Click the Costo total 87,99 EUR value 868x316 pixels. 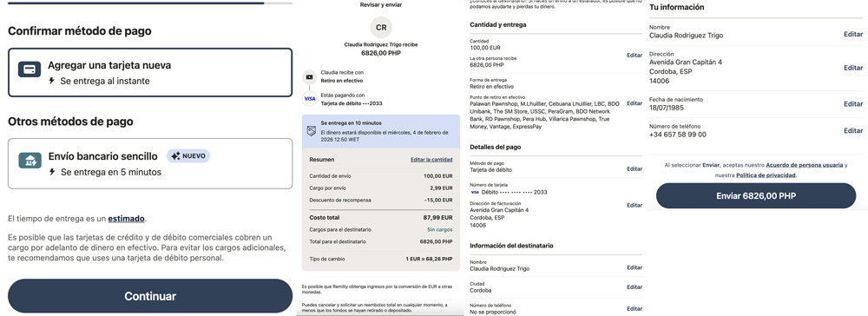437,218
